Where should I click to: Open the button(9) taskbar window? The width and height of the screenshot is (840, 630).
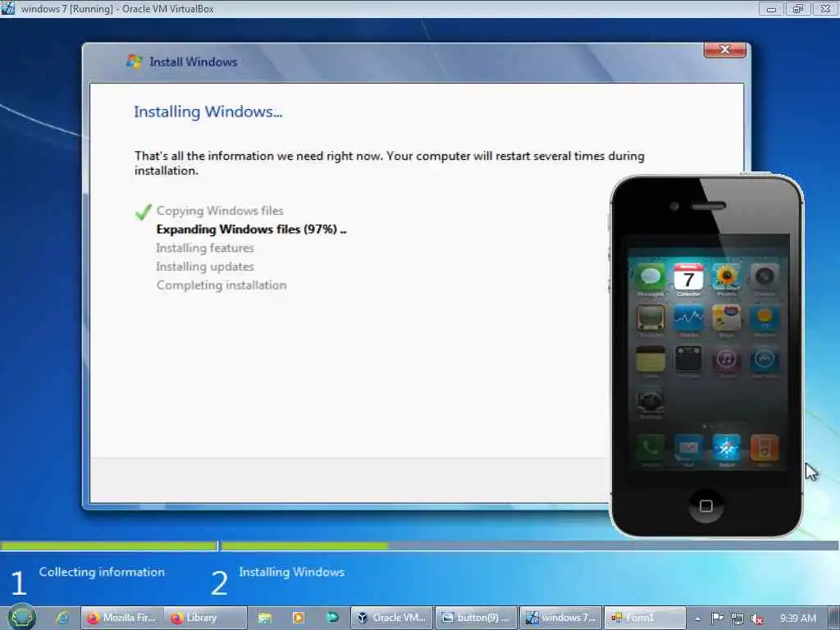477,618
